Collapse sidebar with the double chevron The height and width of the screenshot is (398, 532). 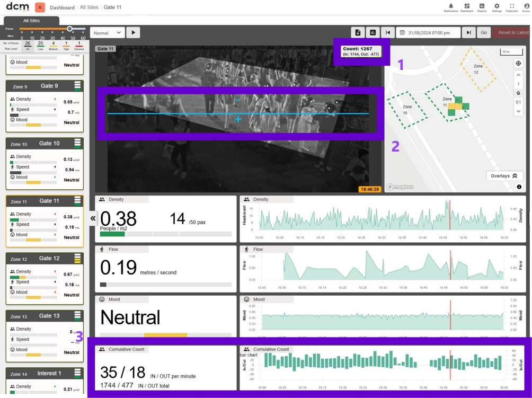pyautogui.click(x=93, y=218)
